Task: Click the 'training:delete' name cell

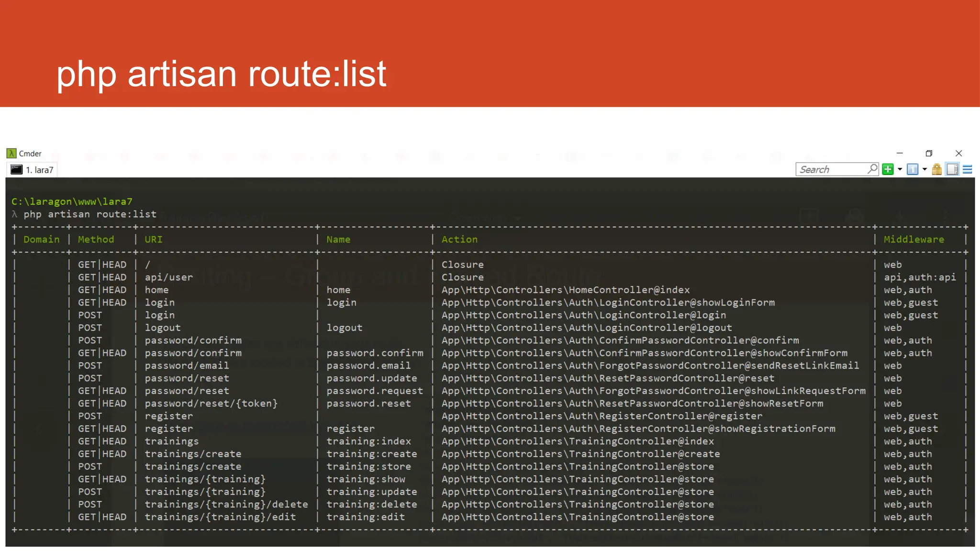Action: coord(372,504)
